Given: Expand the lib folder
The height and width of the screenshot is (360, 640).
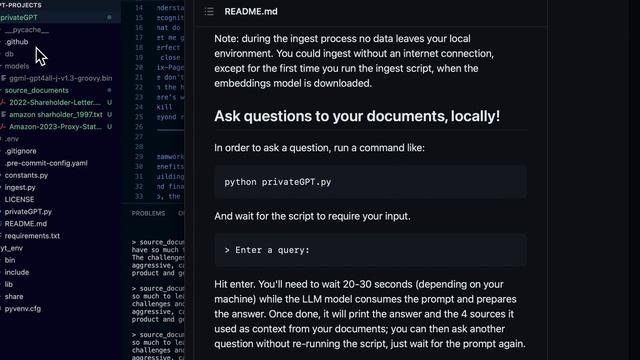Looking at the screenshot, I should point(9,284).
